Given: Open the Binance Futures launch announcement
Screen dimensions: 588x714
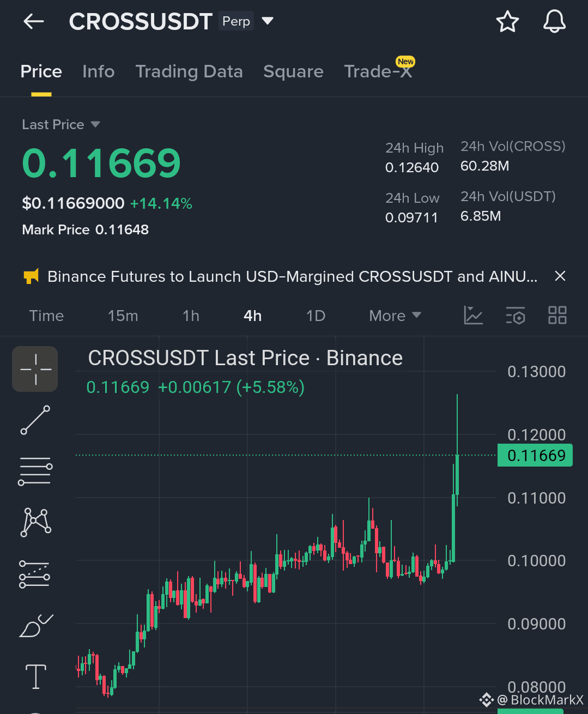Looking at the screenshot, I should pos(293,276).
